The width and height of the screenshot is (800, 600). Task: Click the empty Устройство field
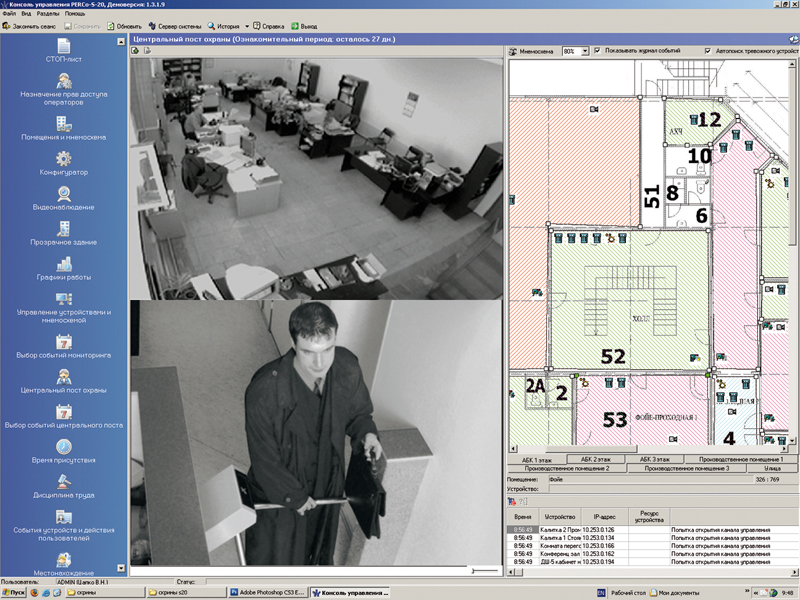click(x=673, y=489)
